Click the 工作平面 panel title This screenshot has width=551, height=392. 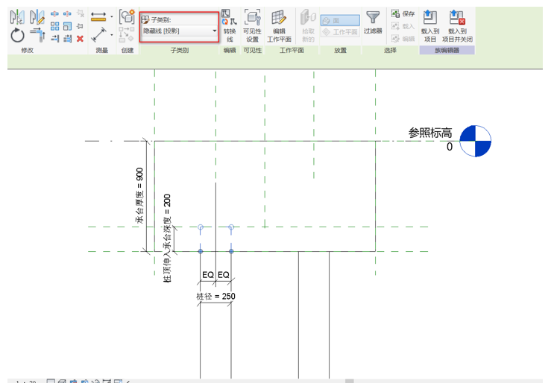pos(292,50)
